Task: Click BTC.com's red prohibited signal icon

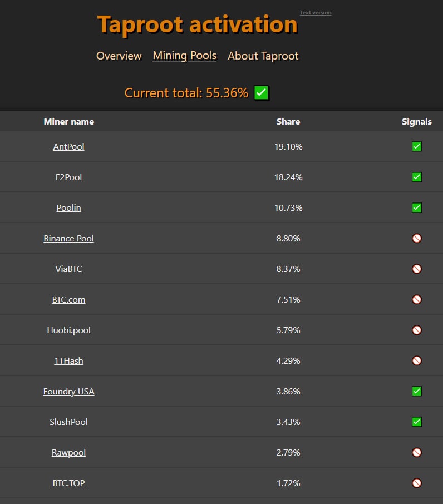Action: pyautogui.click(x=416, y=300)
